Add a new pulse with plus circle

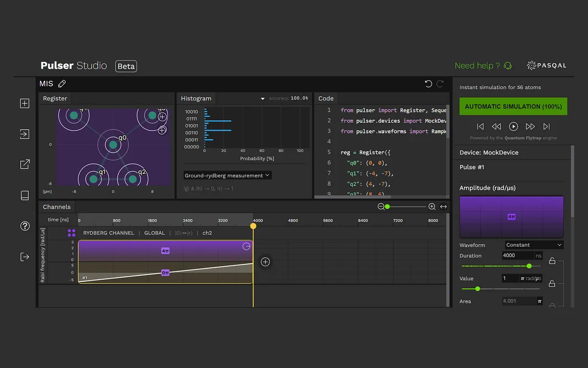[265, 262]
